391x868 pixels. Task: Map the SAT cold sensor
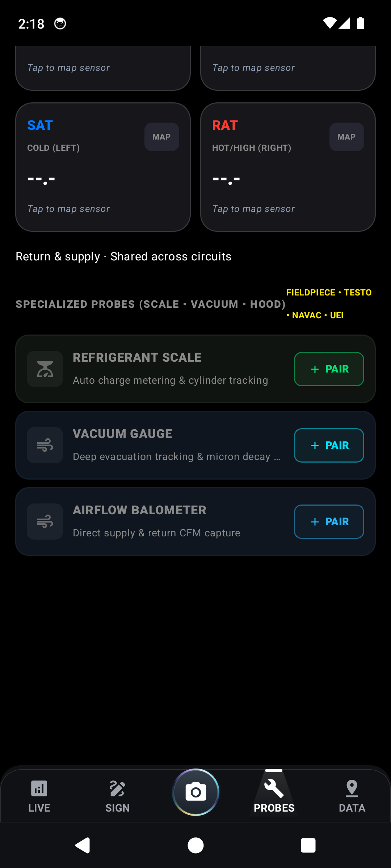[x=162, y=137]
